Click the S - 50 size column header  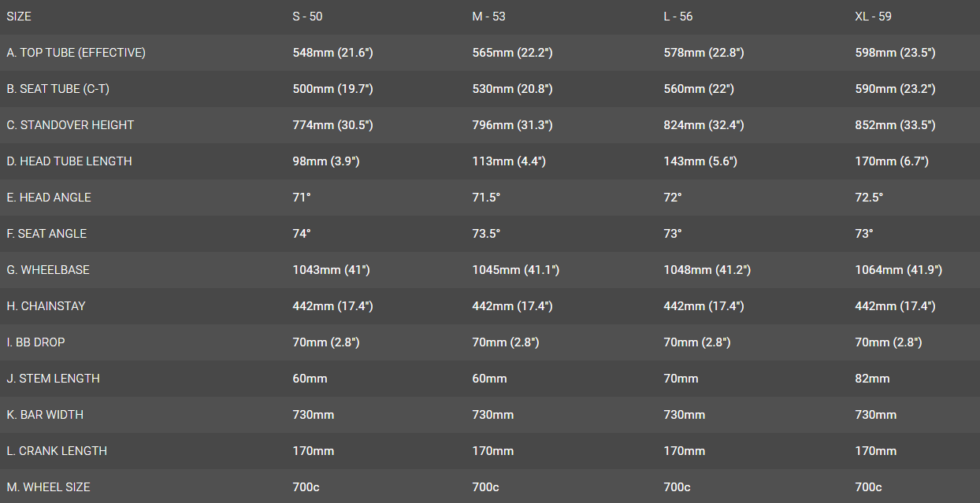pos(307,17)
